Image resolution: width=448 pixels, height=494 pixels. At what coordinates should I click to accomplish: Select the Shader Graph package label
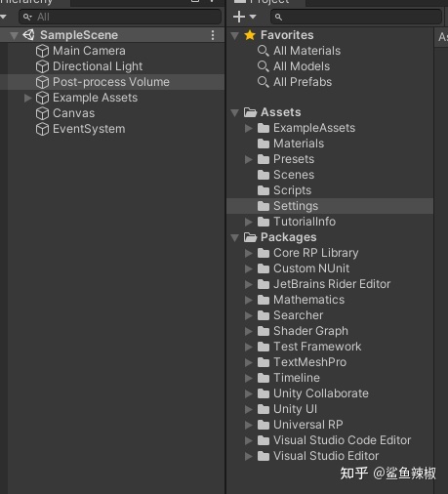[x=310, y=331]
